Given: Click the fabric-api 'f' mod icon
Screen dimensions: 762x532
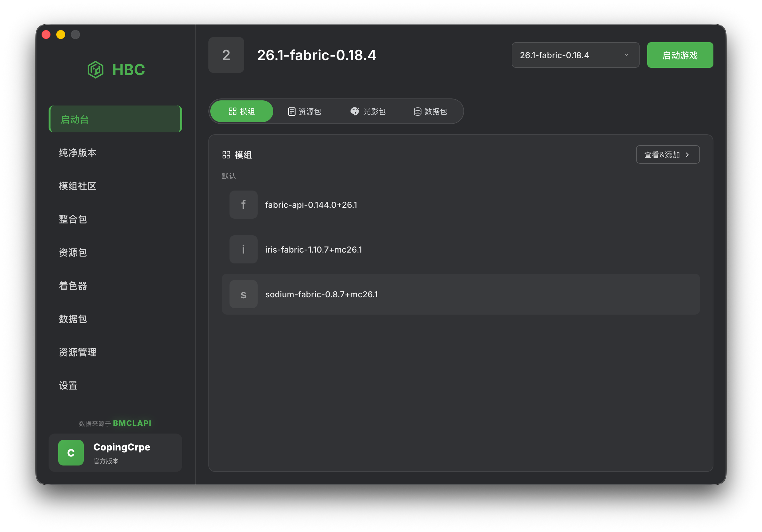Looking at the screenshot, I should [x=243, y=204].
